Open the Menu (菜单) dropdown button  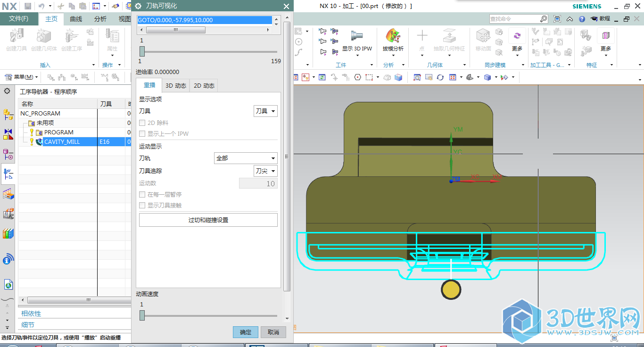click(x=21, y=77)
